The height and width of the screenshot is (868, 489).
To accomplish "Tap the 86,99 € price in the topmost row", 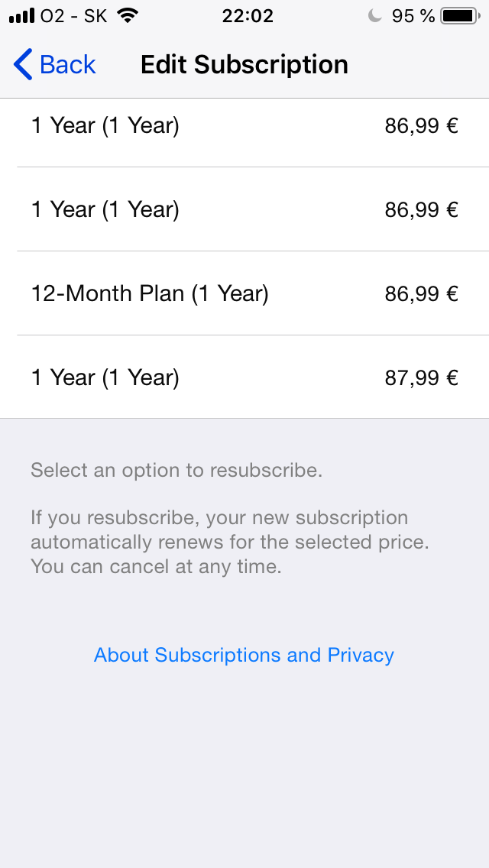I will (x=421, y=125).
